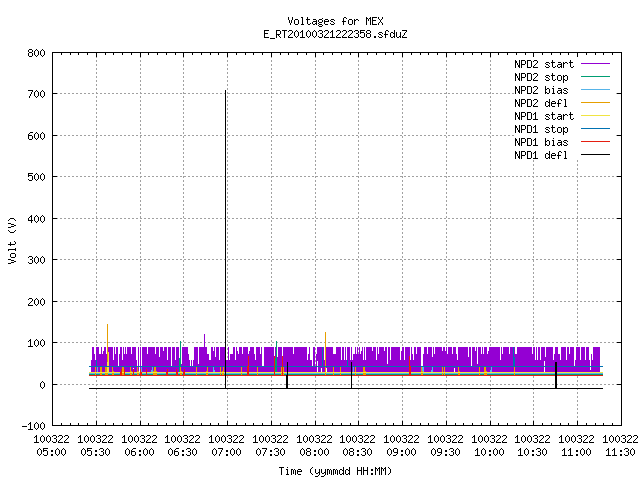Click the 100 y-axis tick label

(36, 343)
